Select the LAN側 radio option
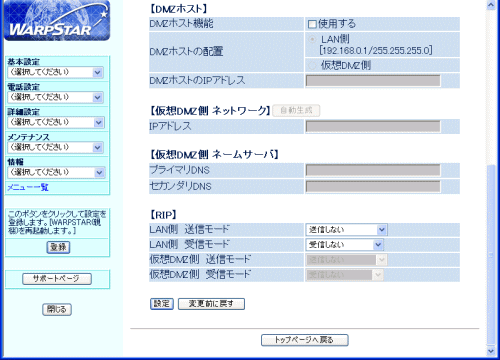The image size is (500, 360). click(x=312, y=39)
